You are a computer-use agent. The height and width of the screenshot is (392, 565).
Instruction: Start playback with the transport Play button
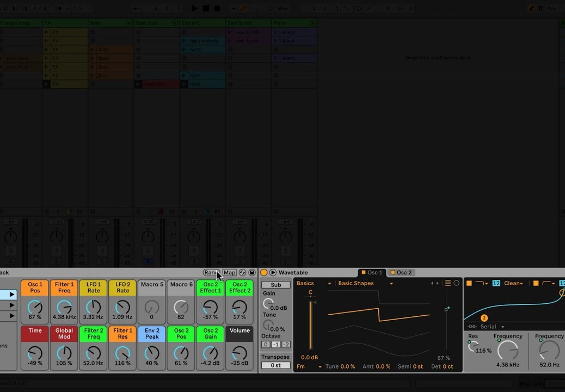point(194,8)
